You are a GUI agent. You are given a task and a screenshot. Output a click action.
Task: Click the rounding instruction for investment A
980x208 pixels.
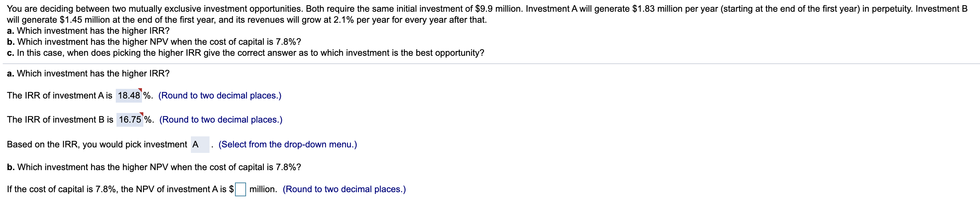220,96
